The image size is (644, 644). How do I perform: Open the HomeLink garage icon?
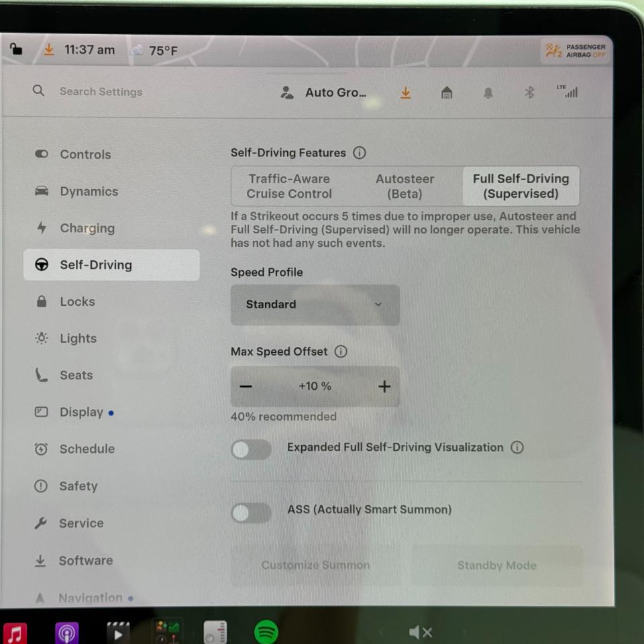(x=447, y=93)
